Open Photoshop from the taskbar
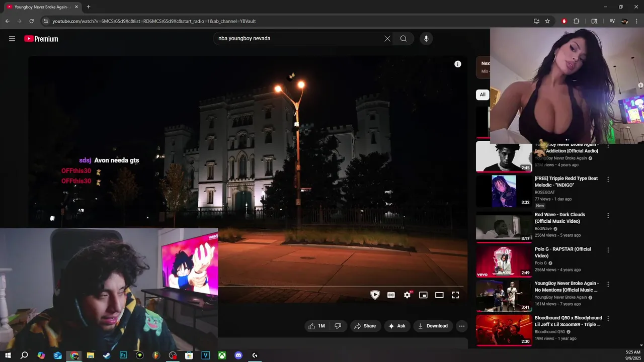Viewport: 644px width, 362px height. [123, 355]
